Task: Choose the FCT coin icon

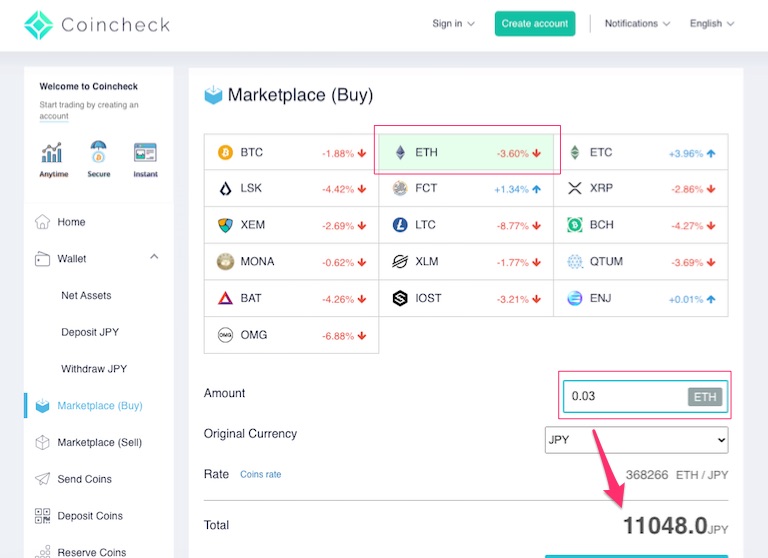Action: click(x=400, y=188)
